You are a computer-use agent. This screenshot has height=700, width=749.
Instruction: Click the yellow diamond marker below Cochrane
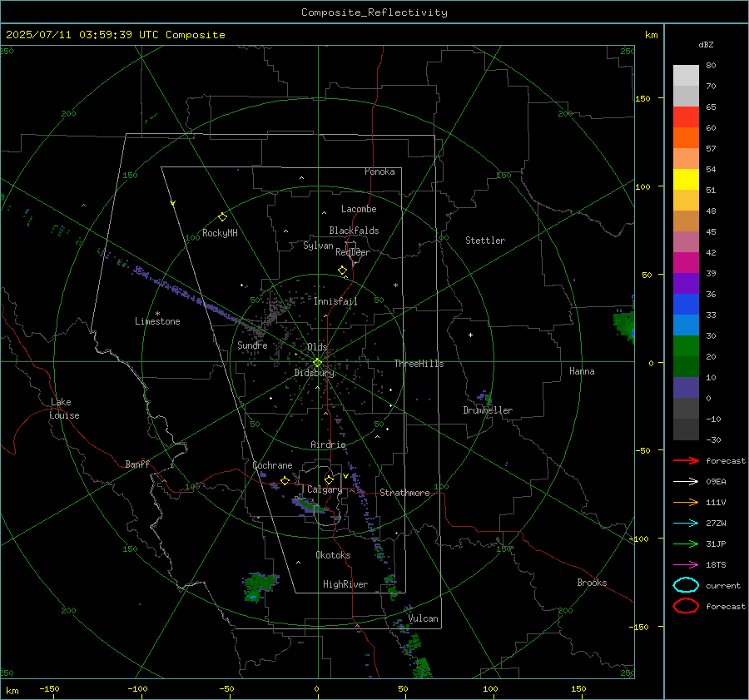[x=285, y=480]
